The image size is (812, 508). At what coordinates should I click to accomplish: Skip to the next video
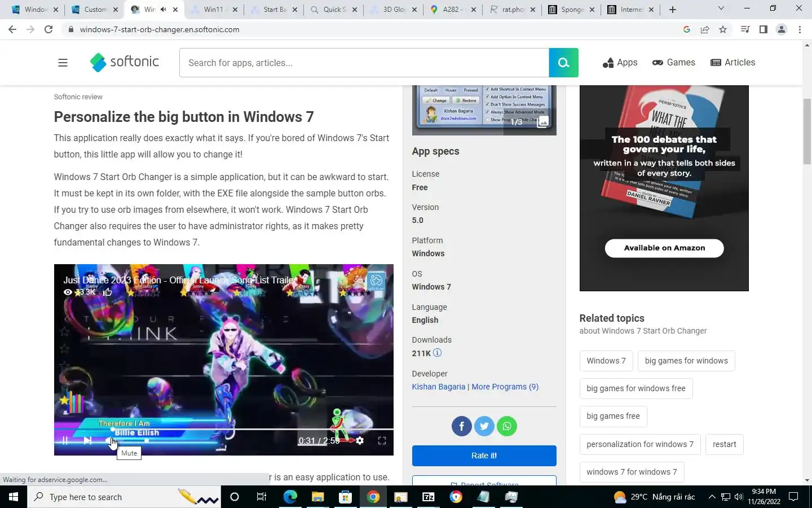click(x=87, y=441)
